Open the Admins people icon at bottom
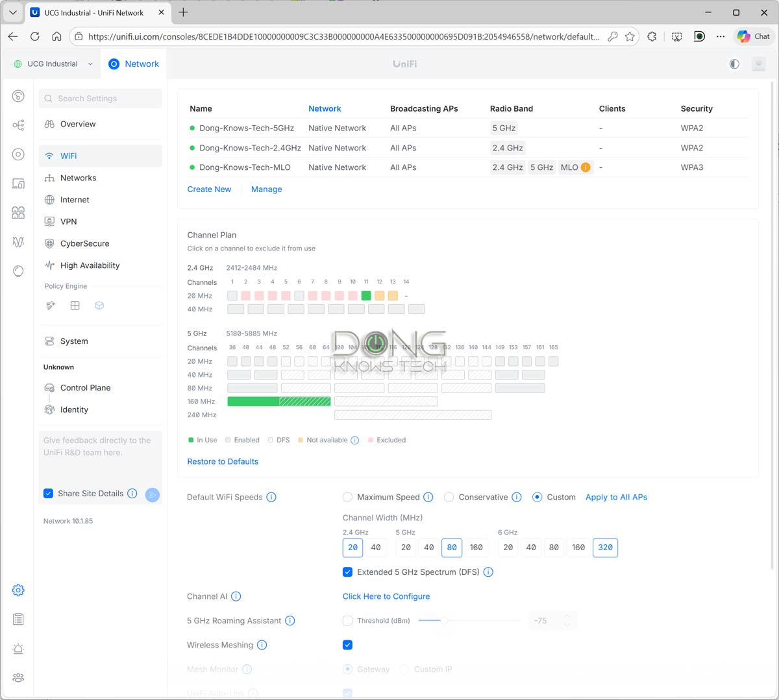 [x=18, y=677]
